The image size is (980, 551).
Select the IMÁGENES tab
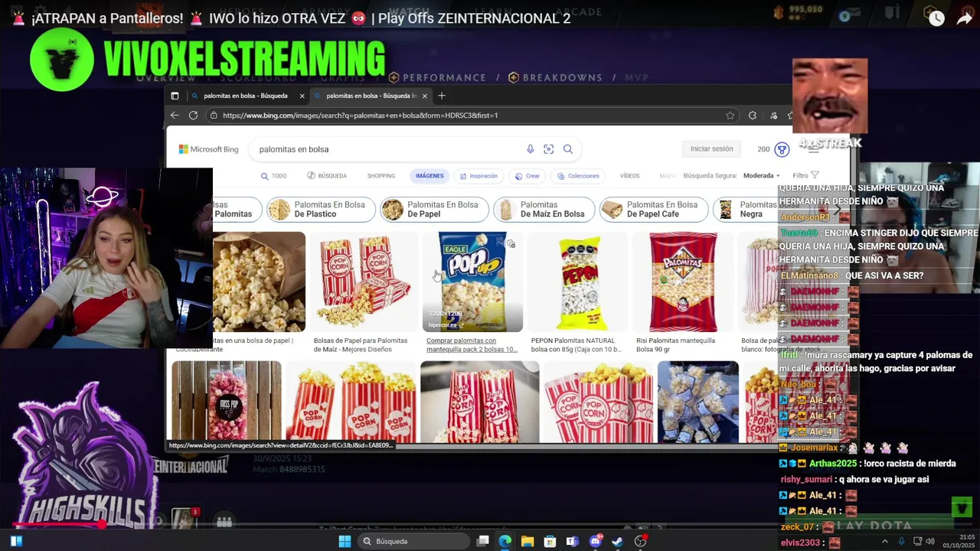[430, 176]
